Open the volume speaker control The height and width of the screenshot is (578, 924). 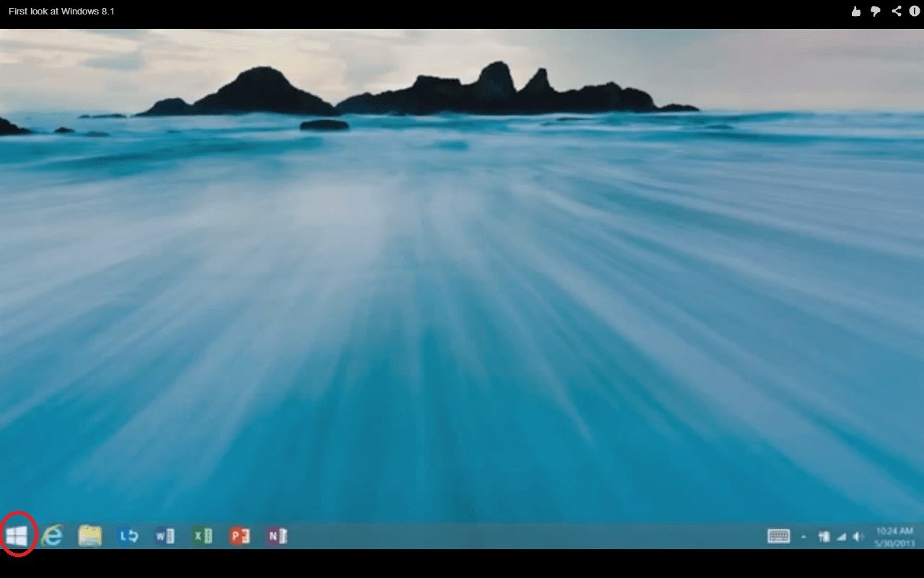(x=858, y=536)
